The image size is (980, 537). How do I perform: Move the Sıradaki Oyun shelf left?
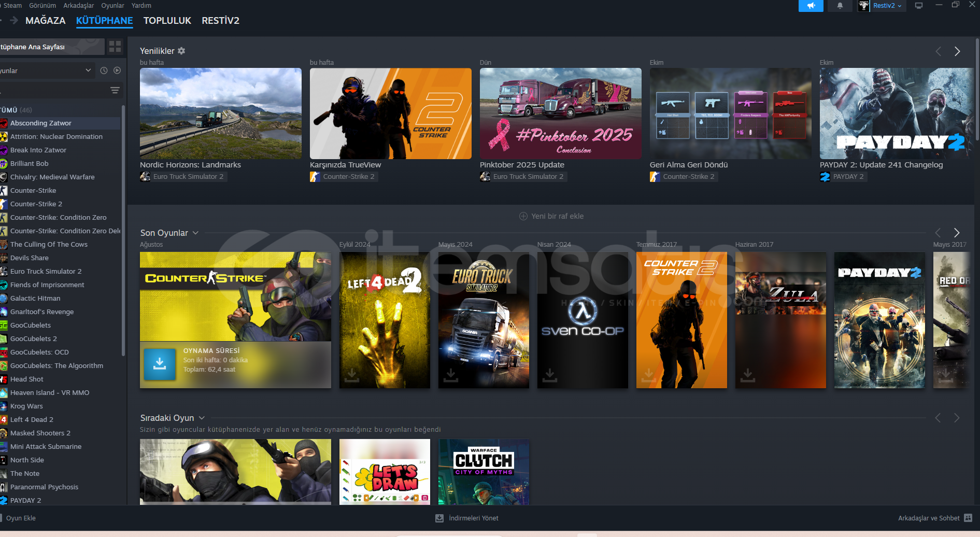938,418
